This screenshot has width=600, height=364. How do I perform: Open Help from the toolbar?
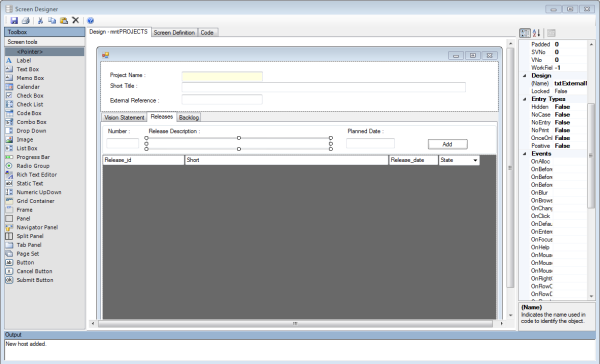(x=91, y=21)
